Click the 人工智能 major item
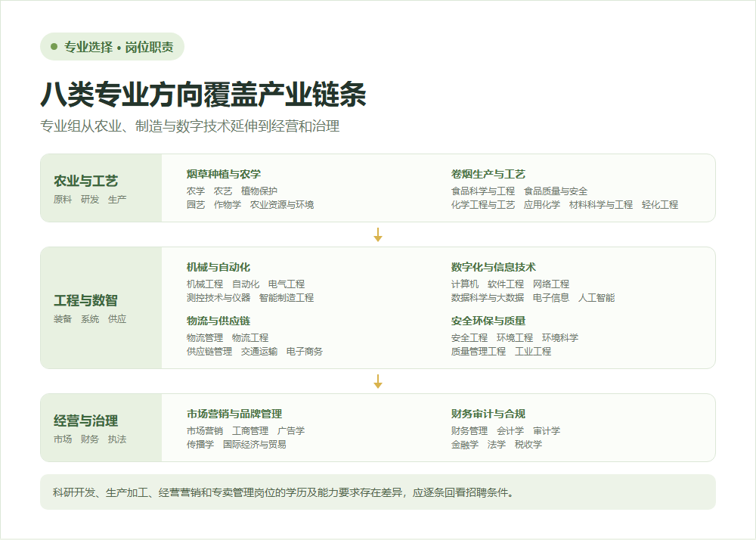The image size is (756, 540). pos(596,298)
